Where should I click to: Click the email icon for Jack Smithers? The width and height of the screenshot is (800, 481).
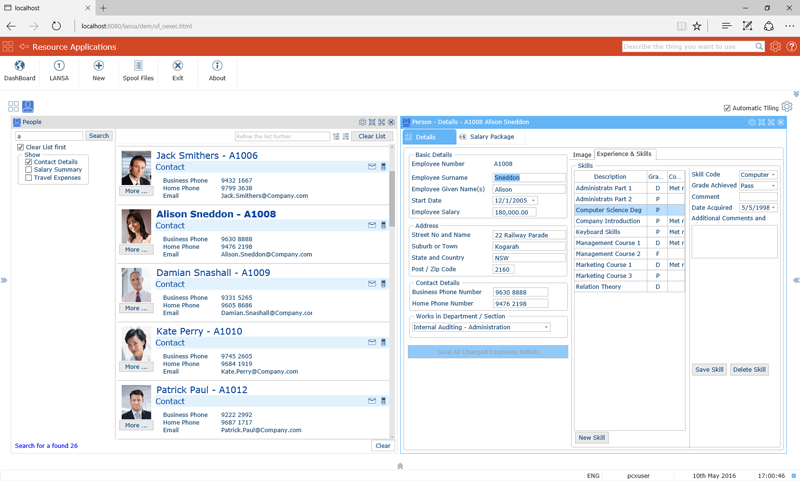(372, 167)
